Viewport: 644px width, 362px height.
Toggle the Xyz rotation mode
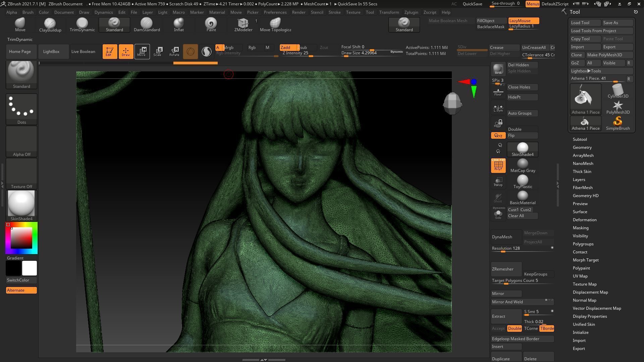pyautogui.click(x=498, y=135)
